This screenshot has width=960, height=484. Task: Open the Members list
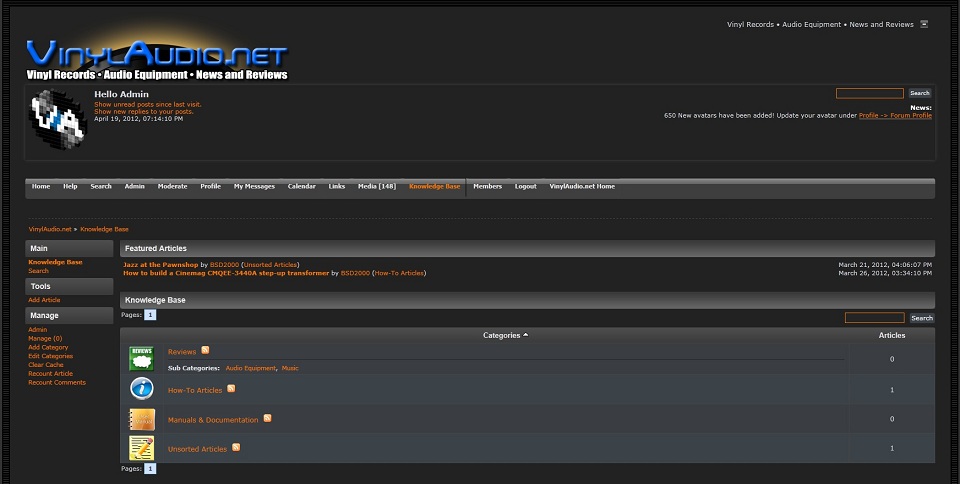pos(487,186)
